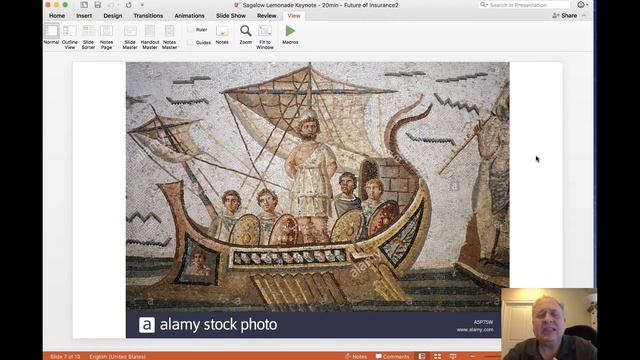Screen dimensions: 640x360
Task: Save the presentation using the toolbar icon
Action: (x=98, y=5)
